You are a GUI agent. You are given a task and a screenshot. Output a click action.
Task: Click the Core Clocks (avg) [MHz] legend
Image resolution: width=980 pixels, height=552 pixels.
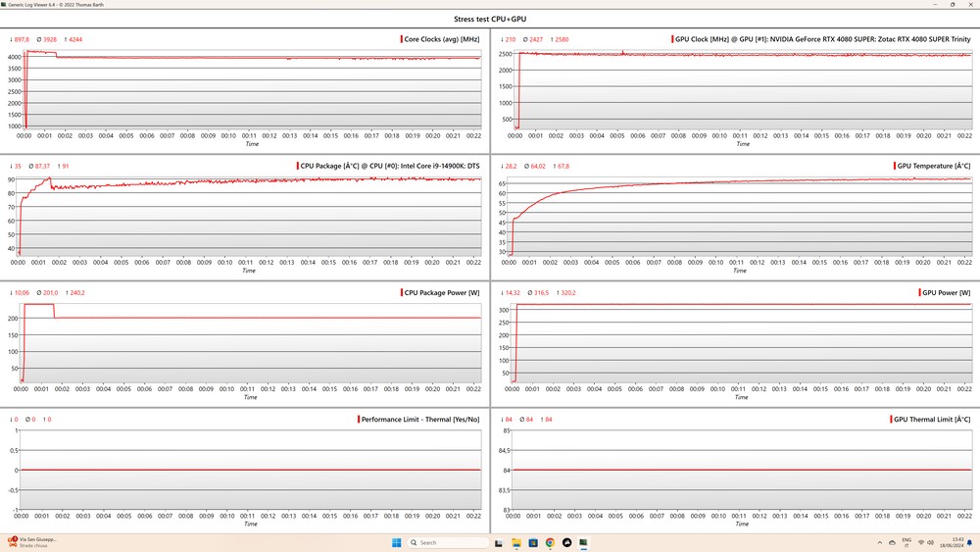(x=443, y=39)
